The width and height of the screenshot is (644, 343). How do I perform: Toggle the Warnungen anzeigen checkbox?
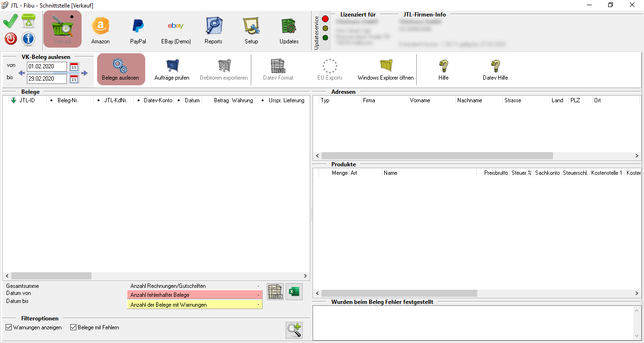coord(9,327)
